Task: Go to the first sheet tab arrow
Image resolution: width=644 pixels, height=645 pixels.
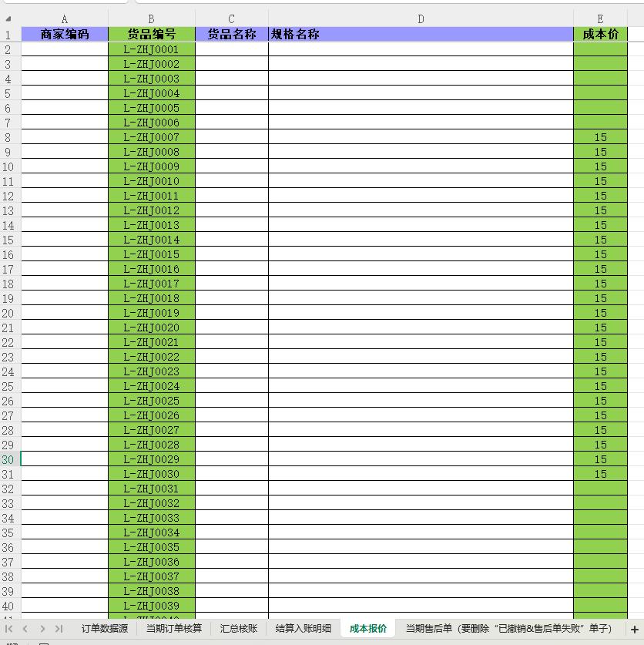Action: pyautogui.click(x=8, y=629)
